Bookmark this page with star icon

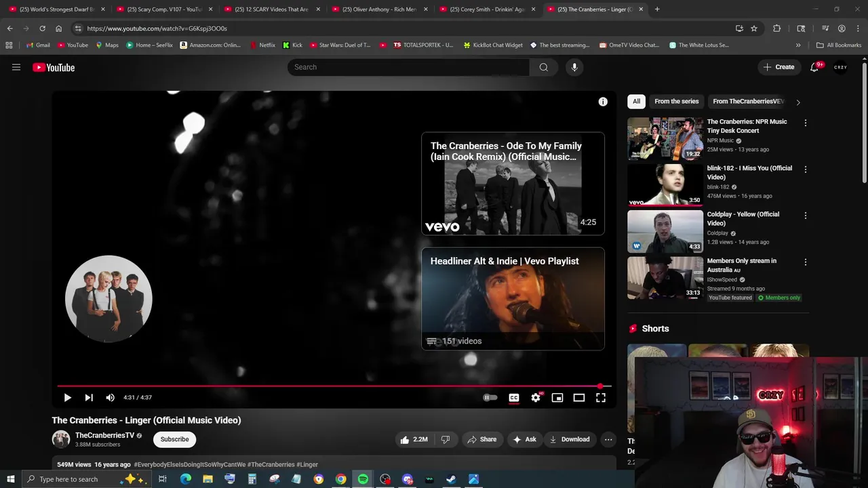pos(754,28)
